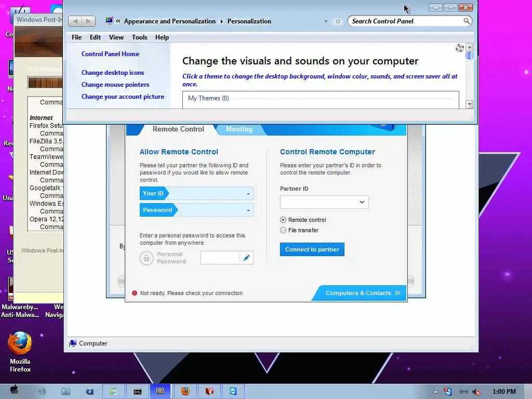Click the Personal Password input field

tap(220, 258)
